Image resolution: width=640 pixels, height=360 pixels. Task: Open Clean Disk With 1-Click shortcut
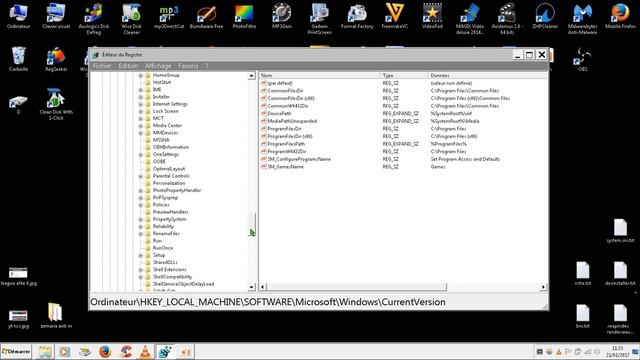(x=56, y=104)
